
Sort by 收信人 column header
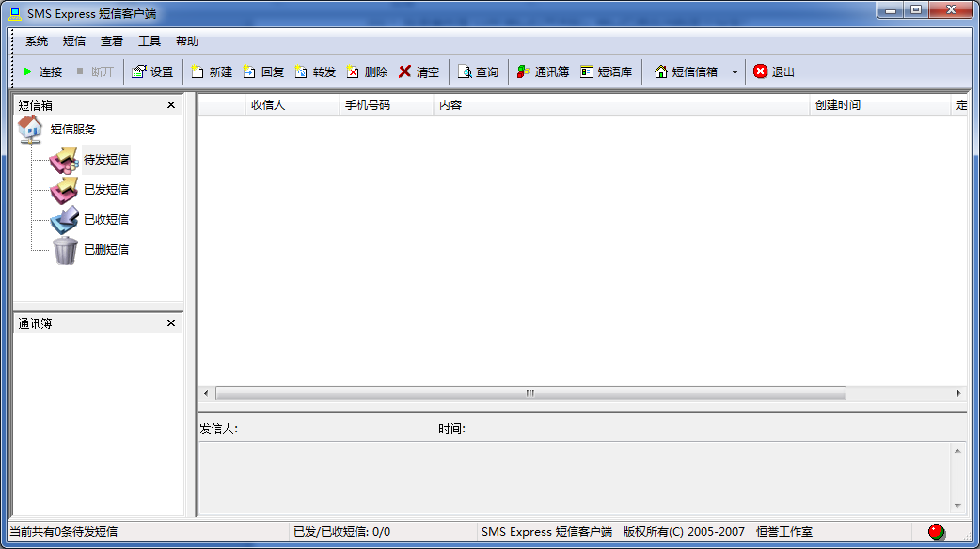tap(292, 105)
